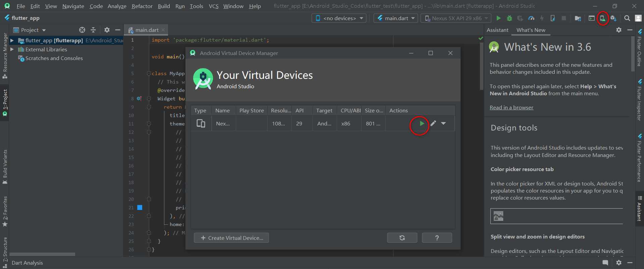Open Flutter Performance side tab

[640, 158]
